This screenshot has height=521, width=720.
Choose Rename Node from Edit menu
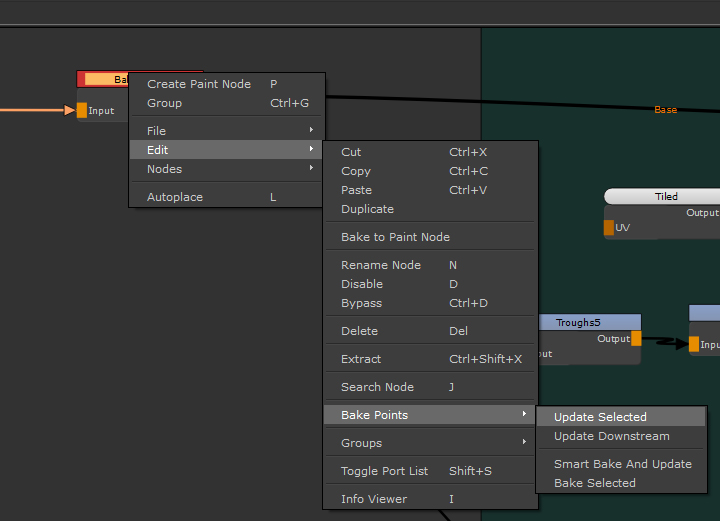[381, 265]
